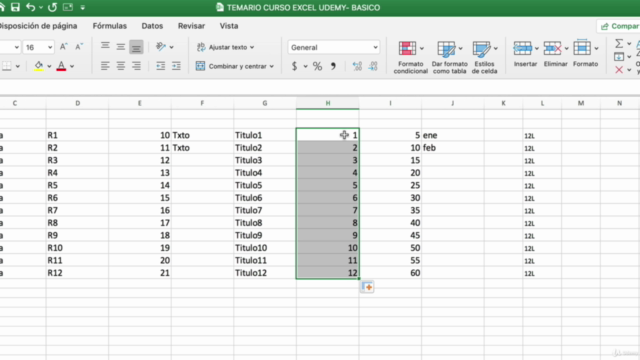Expand the Insertar dropdown arrow
640x360 pixels.
point(537,49)
